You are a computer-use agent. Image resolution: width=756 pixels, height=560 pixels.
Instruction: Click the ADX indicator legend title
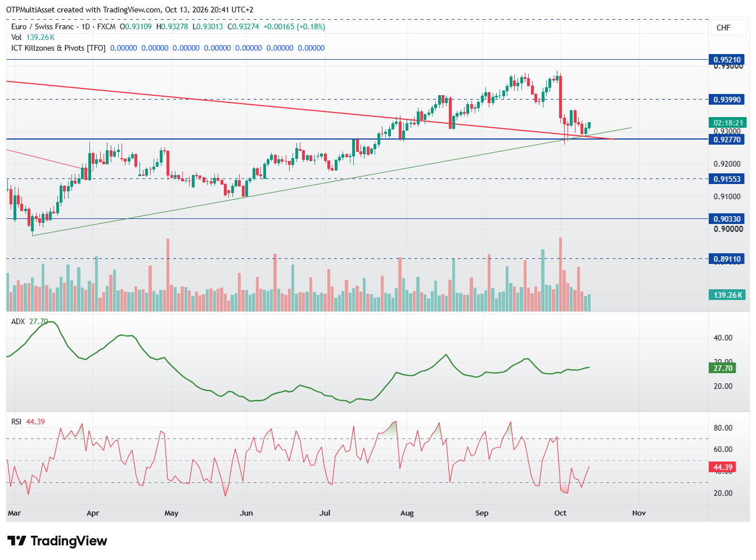tap(18, 321)
